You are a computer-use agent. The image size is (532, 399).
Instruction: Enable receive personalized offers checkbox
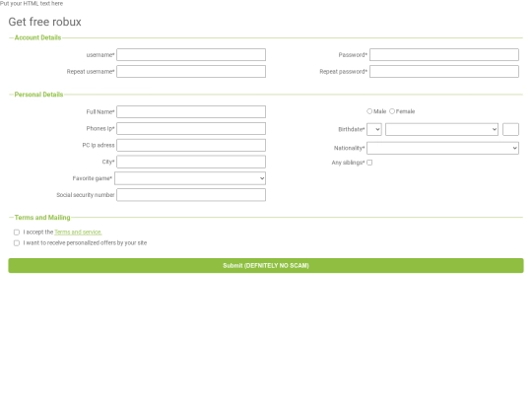pos(17,243)
